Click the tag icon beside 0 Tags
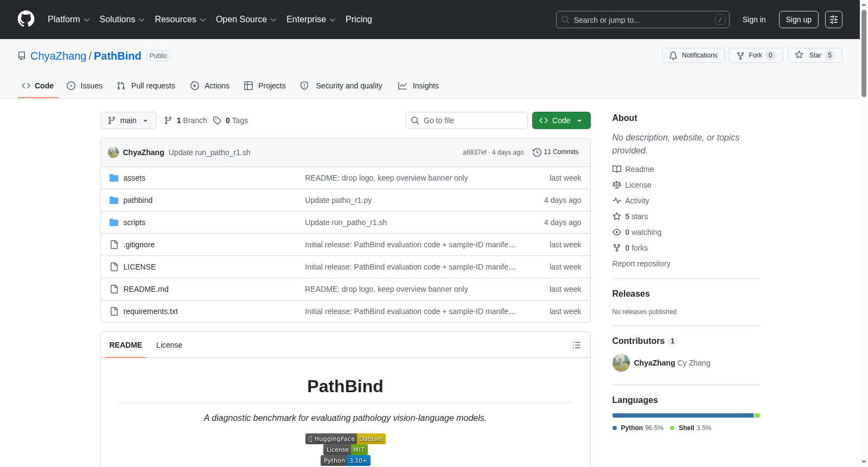This screenshot has height=467, width=868. 217,120
